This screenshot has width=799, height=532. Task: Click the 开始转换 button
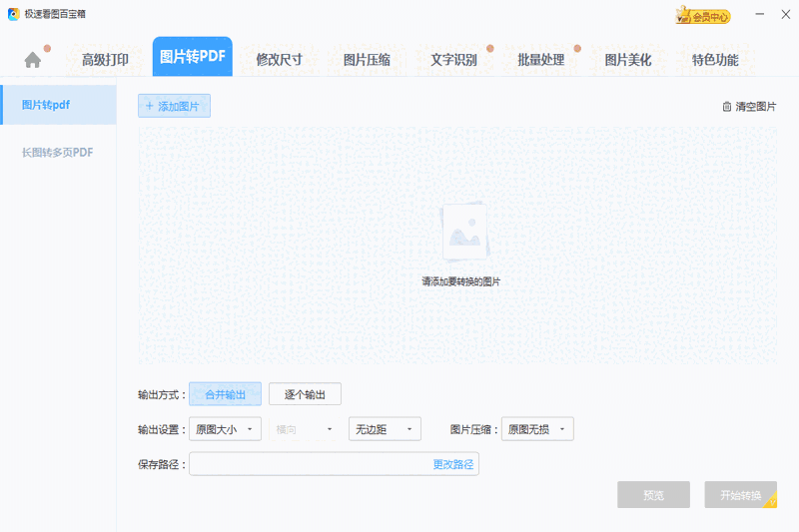(741, 495)
